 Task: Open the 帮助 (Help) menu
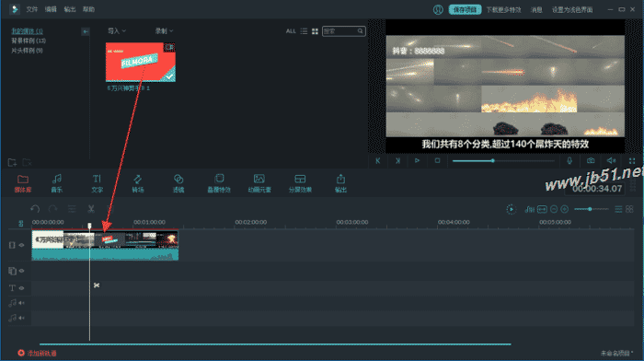click(x=88, y=9)
